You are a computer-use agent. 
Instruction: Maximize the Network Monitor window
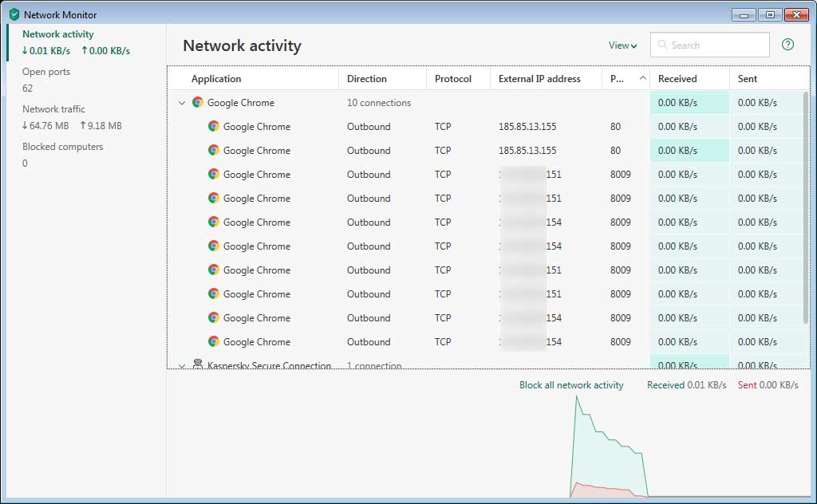coord(770,14)
